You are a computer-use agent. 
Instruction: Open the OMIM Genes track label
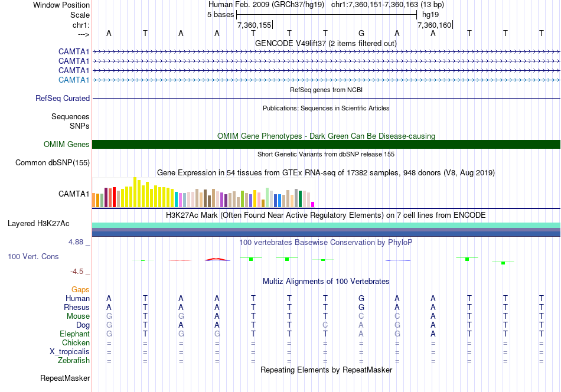pyautogui.click(x=67, y=144)
